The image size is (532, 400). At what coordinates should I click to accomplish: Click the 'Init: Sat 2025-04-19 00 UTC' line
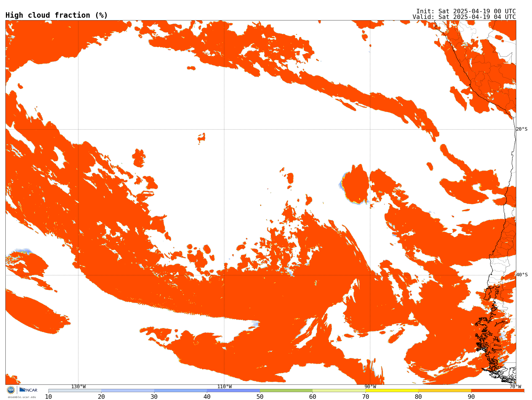tap(466, 11)
